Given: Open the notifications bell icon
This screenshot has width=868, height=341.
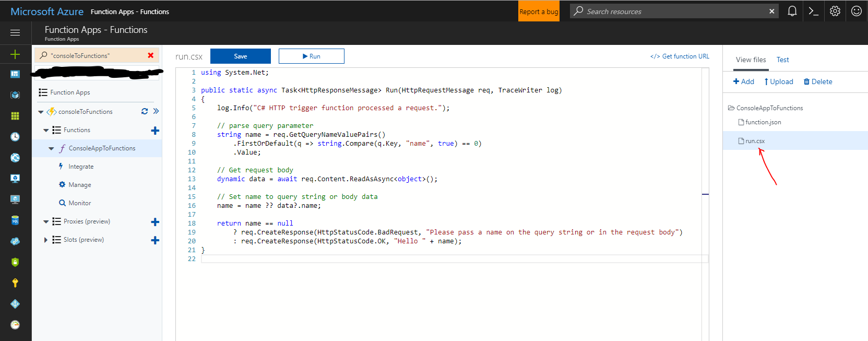Looking at the screenshot, I should [792, 11].
